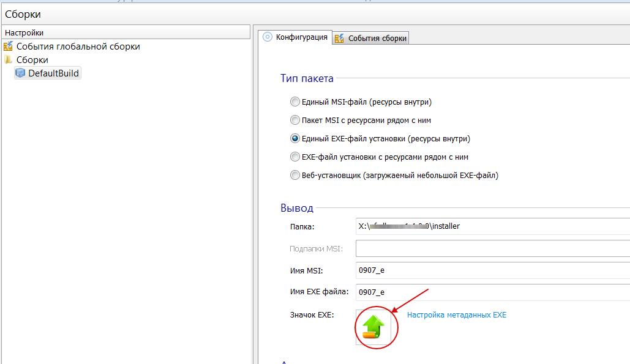Pick EXE-файл установки с ресурсами рядом option
The width and height of the screenshot is (630, 364).
[x=295, y=157]
